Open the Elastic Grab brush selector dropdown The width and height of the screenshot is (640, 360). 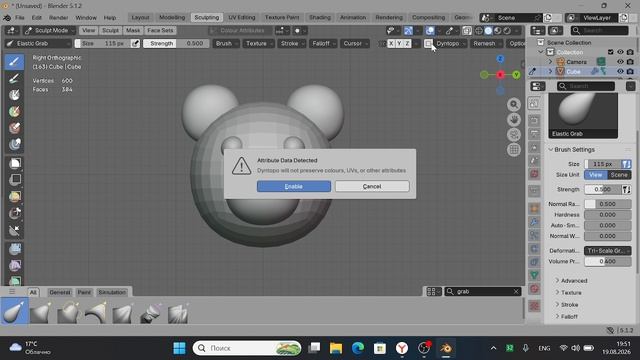click(x=39, y=43)
